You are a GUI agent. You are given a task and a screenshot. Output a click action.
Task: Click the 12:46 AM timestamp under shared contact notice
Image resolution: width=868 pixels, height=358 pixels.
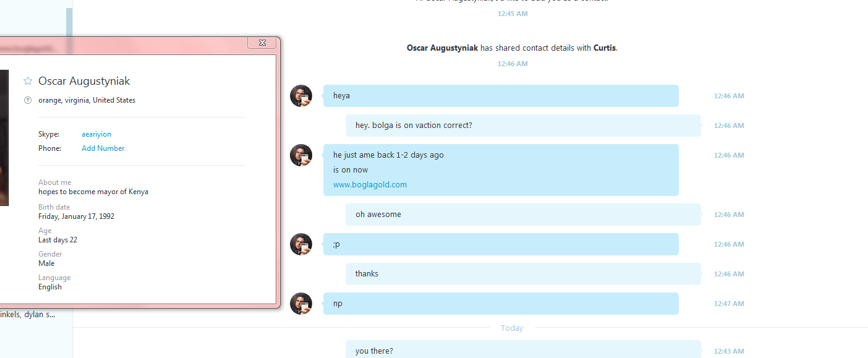[513, 64]
